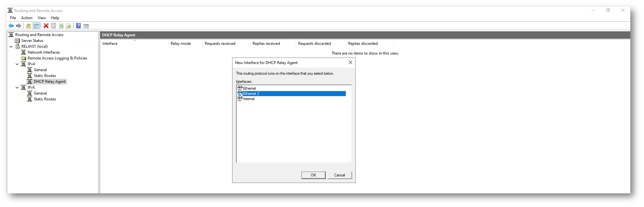Toggle the Show/Hide Console Tree icon
644x207 pixels.
pos(36,26)
